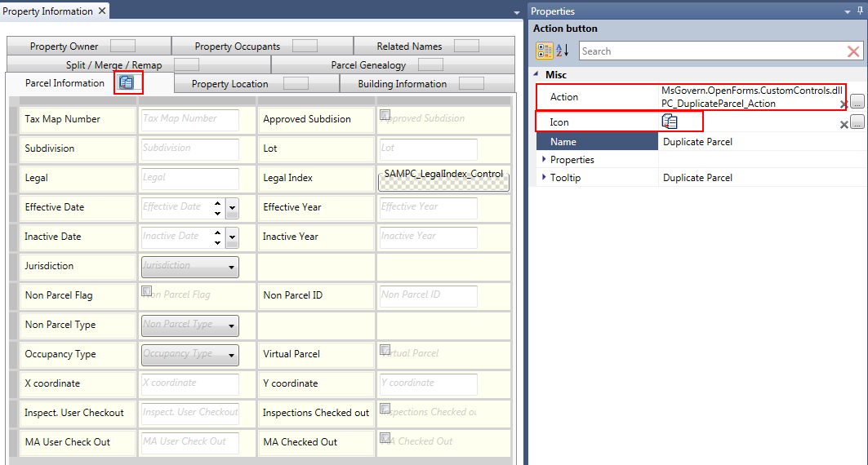This screenshot has width=868, height=465.
Task: Sort properties alphabetically with A-Z icon
Action: [563, 51]
